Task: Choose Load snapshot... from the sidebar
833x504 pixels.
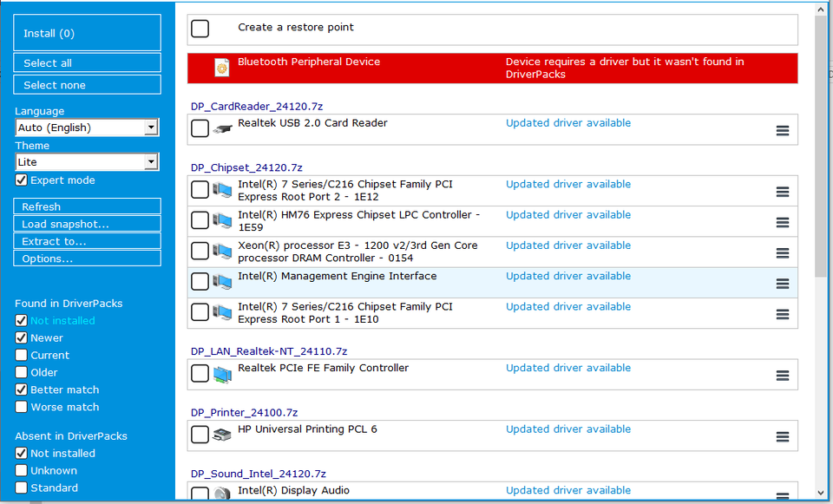Action: click(87, 224)
